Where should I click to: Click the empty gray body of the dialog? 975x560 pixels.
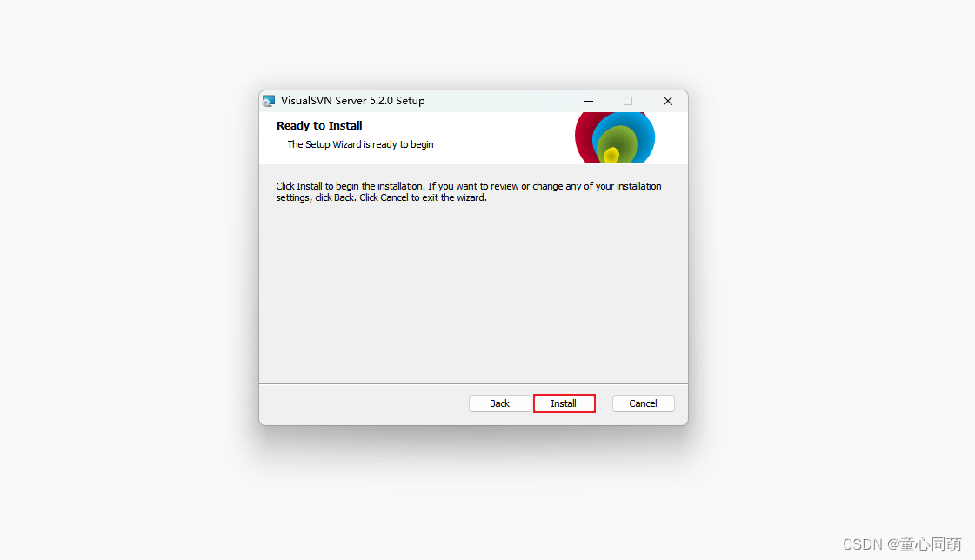tap(473, 292)
